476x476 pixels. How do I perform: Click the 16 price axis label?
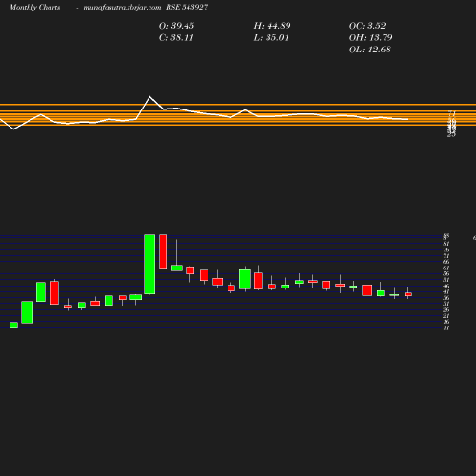(x=446, y=322)
